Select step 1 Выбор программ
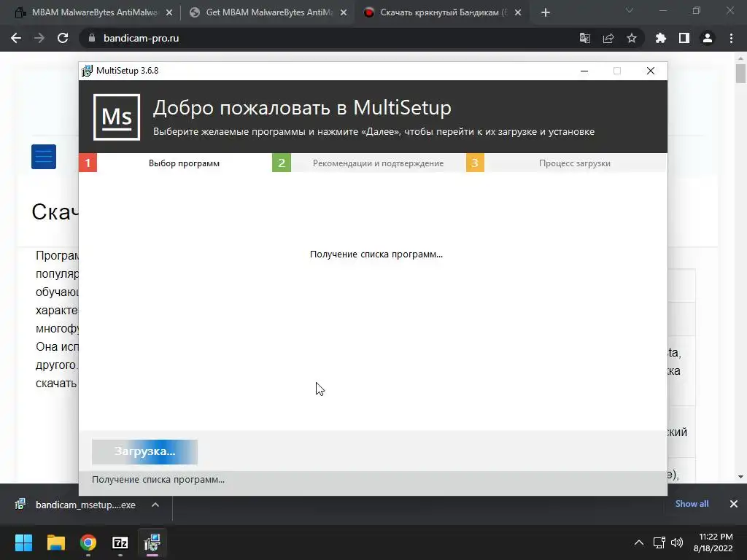Screen dimensions: 747x560 coord(175,163)
